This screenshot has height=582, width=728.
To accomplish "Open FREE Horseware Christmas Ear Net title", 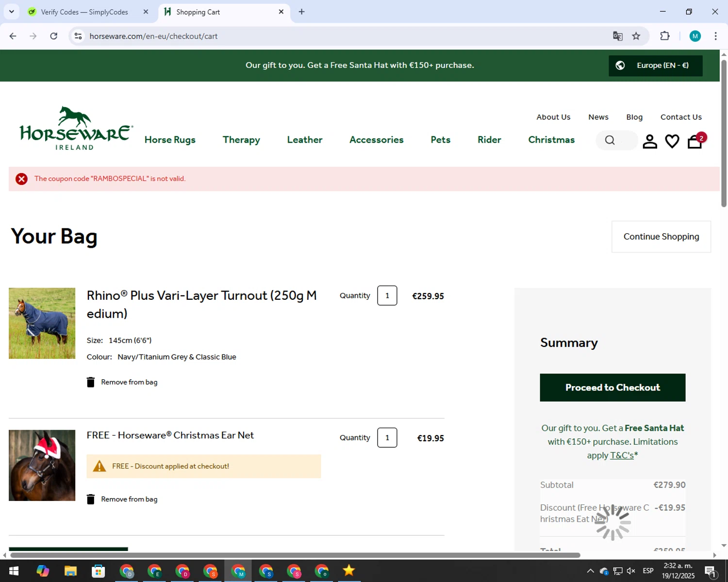I will point(170,435).
